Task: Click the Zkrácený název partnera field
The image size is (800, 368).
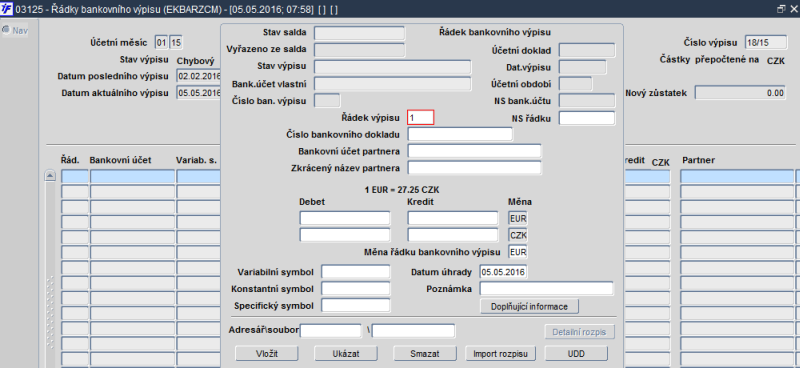Action: pyautogui.click(x=474, y=167)
